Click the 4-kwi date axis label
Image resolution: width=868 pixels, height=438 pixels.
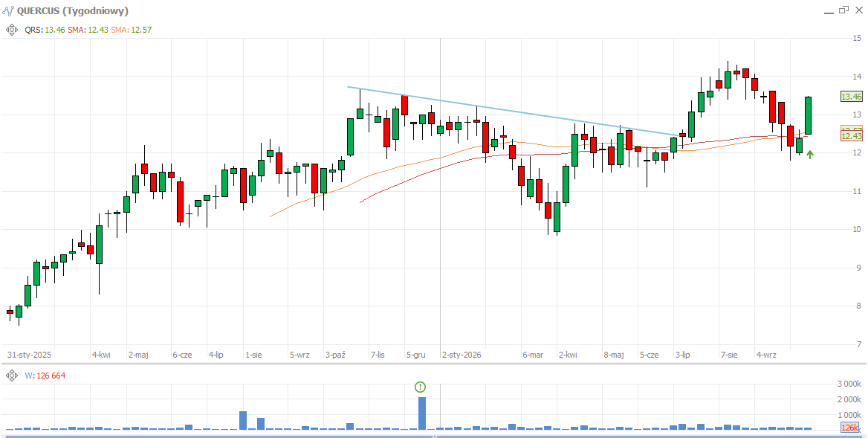pyautogui.click(x=101, y=355)
